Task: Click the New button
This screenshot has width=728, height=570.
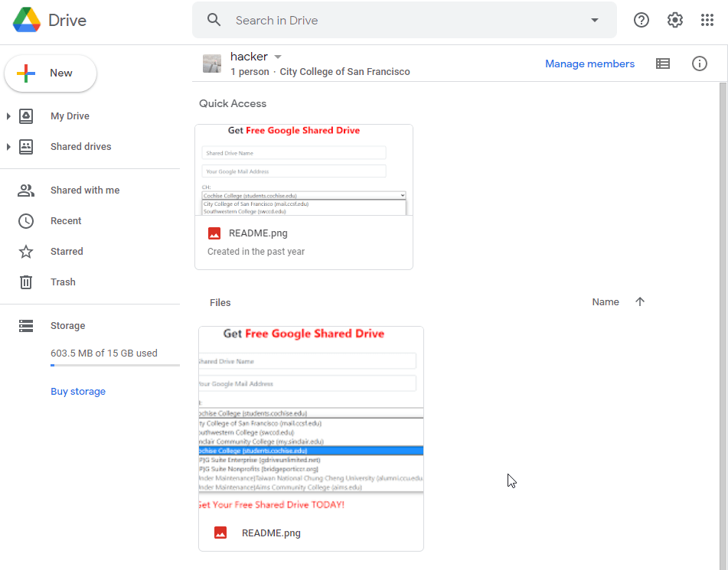Action: (x=51, y=73)
